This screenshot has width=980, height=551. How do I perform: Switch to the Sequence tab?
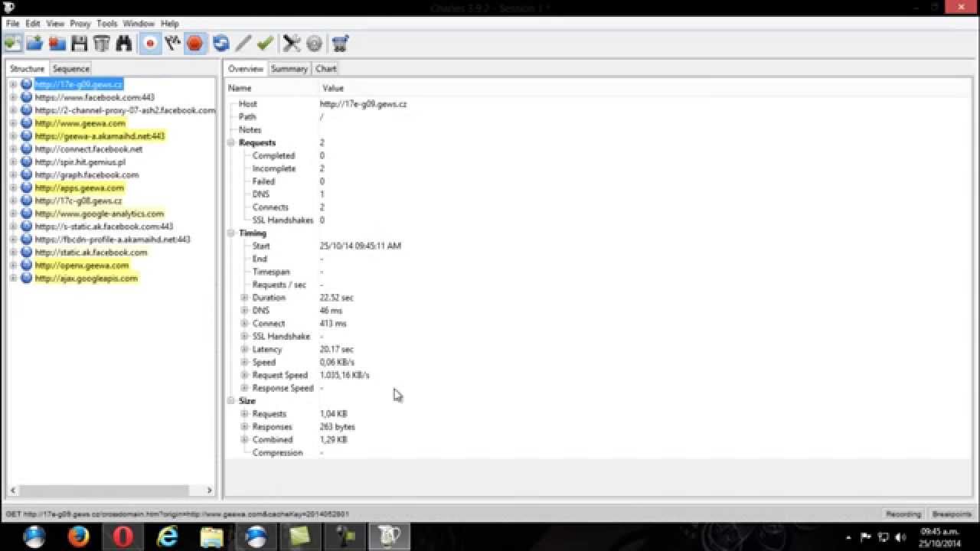71,69
